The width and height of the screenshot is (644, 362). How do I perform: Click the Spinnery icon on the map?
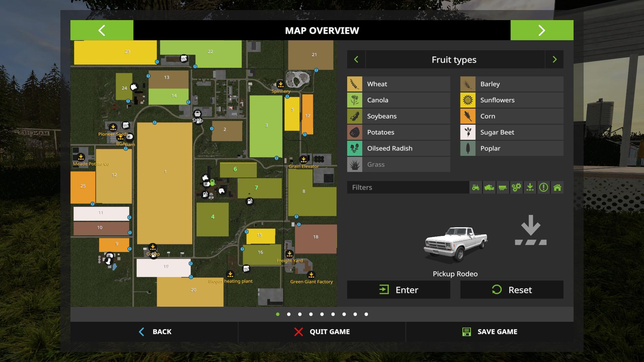pos(281,84)
